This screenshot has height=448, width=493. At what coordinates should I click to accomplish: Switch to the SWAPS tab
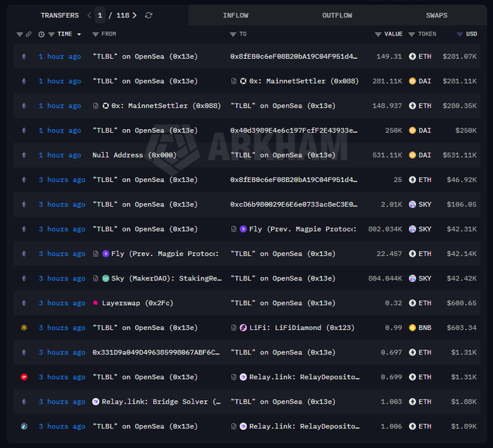click(436, 15)
